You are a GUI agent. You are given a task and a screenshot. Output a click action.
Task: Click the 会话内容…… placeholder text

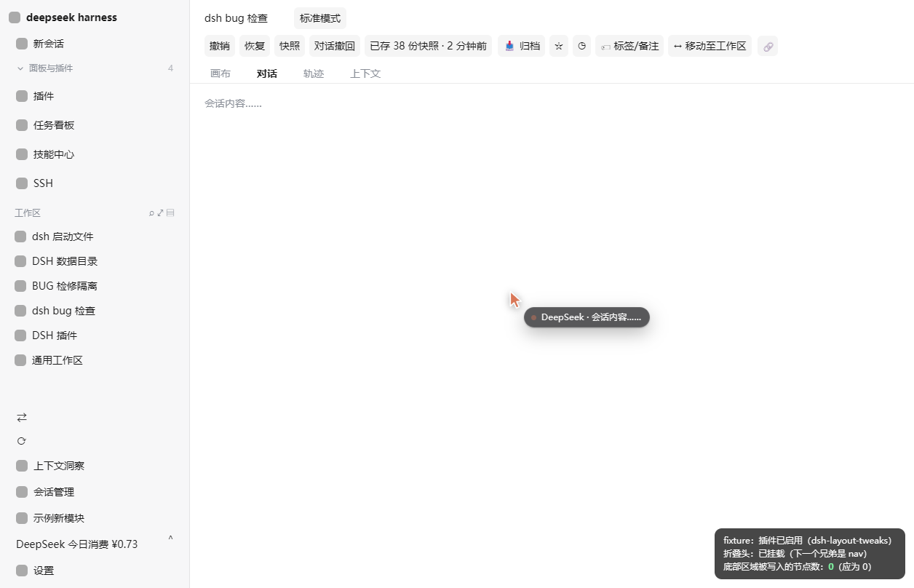click(x=233, y=103)
